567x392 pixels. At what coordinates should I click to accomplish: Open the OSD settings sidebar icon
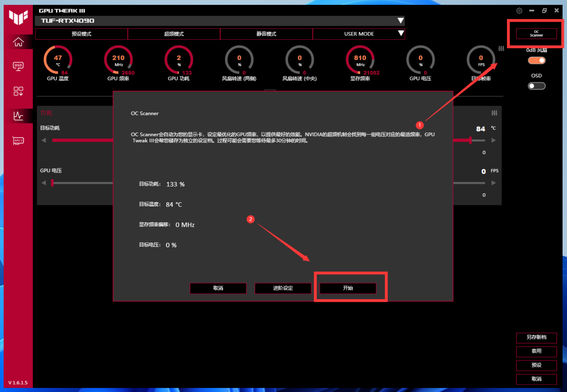pos(18,66)
